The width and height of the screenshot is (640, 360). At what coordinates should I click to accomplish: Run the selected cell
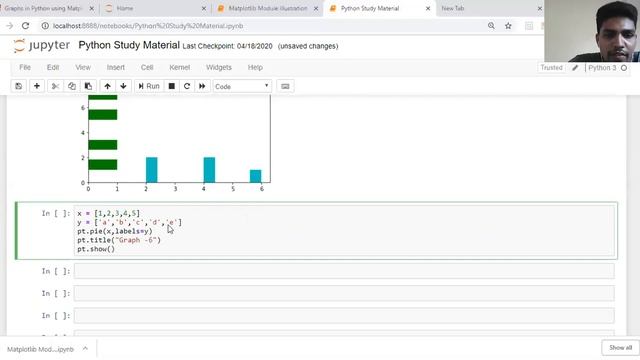(x=149, y=86)
